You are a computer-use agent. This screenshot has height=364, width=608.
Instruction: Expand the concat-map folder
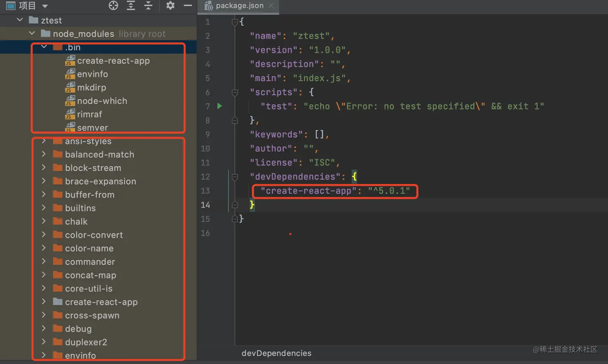44,275
